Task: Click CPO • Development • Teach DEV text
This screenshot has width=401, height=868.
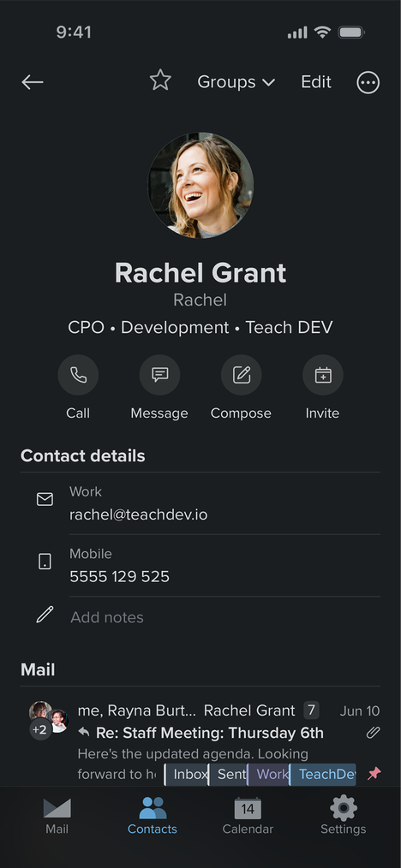Action: pos(200,328)
